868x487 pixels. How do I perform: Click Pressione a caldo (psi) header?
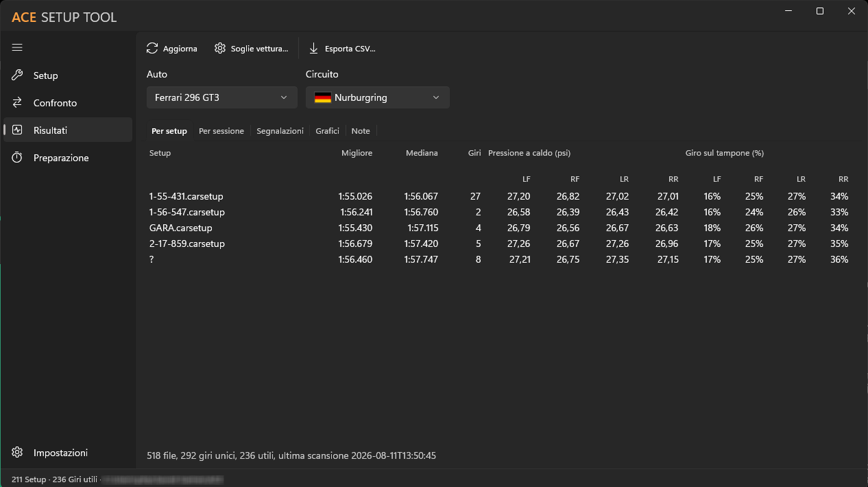coord(529,153)
